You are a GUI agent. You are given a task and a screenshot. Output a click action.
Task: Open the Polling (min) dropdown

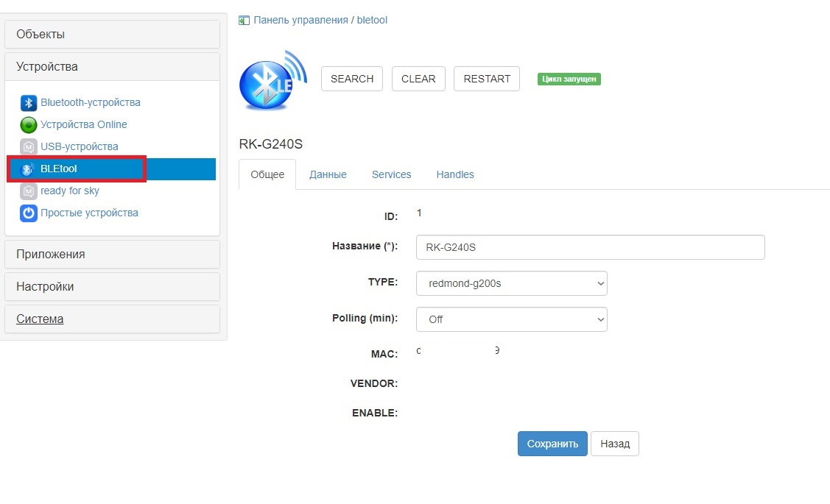pyautogui.click(x=511, y=319)
